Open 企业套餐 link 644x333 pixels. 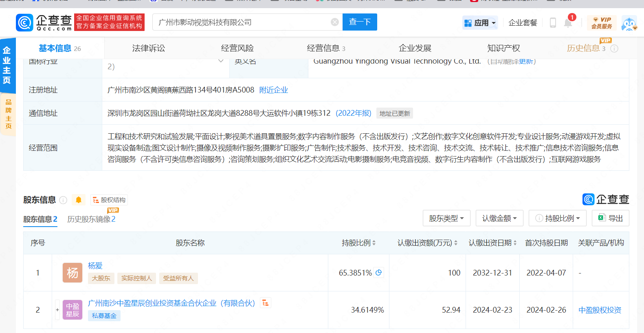point(523,23)
